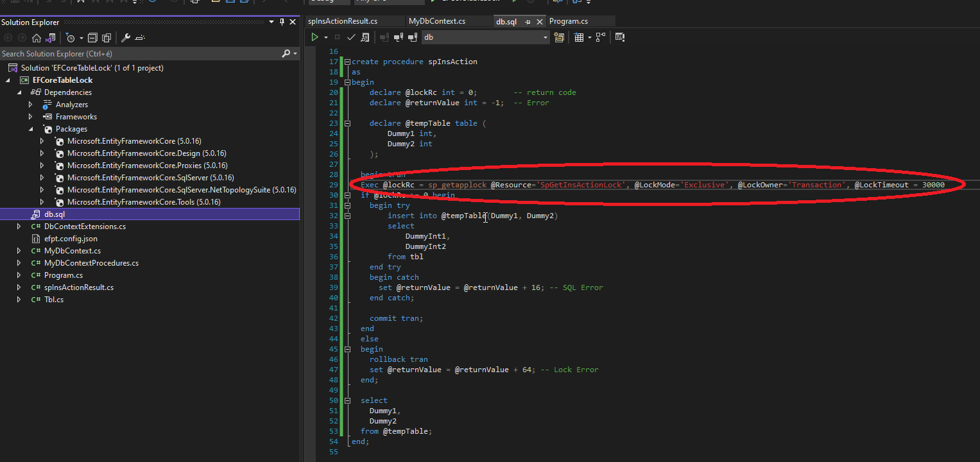Open the db database selection dropdown
Screen dimensions: 980x462
point(545,37)
